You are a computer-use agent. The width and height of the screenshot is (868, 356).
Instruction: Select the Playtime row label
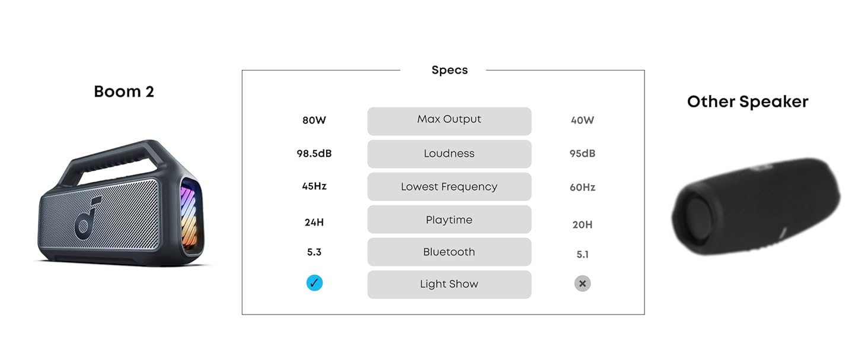449,220
